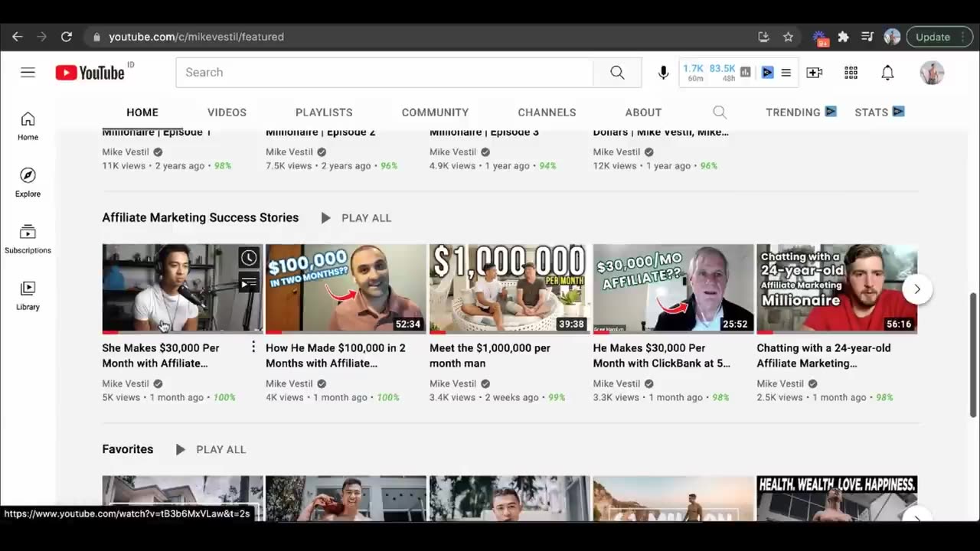
Task: Open "She Makes $30,000 Per Month" video title
Action: click(161, 356)
